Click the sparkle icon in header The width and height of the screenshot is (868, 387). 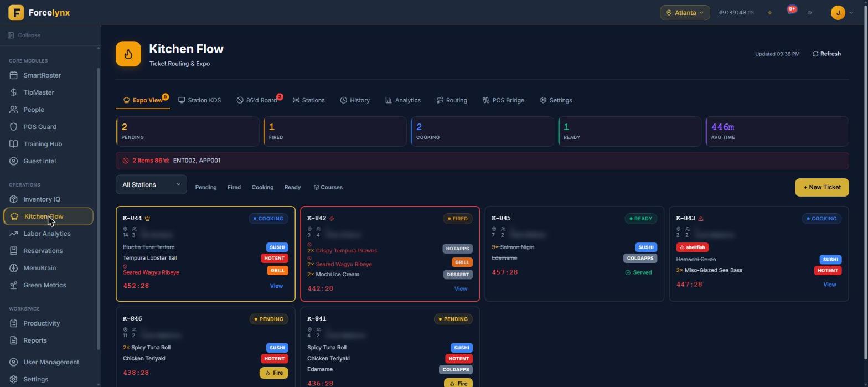click(x=769, y=13)
